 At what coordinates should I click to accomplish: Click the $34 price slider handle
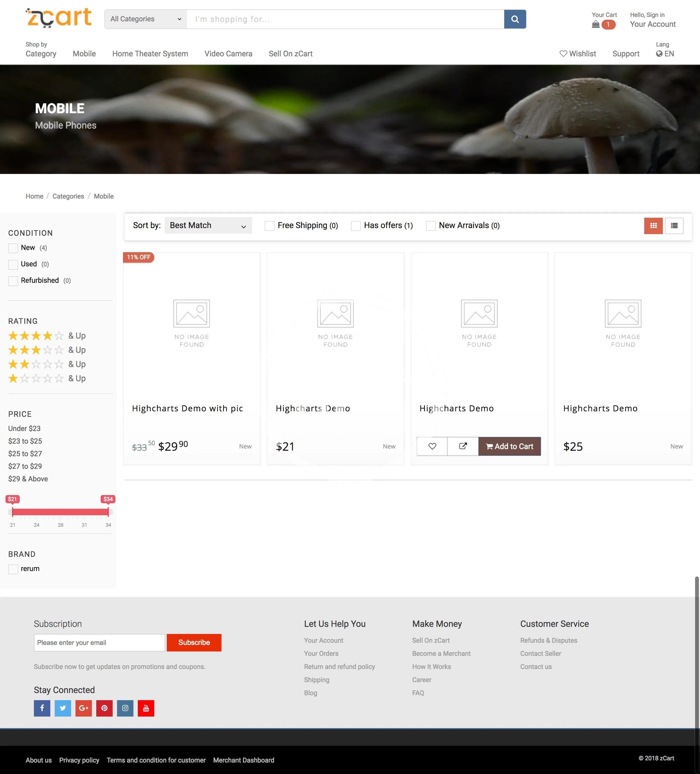click(108, 511)
